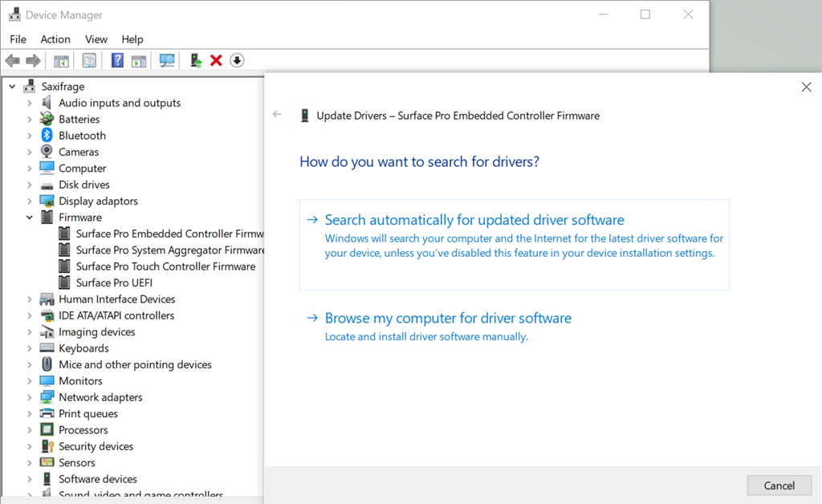
Task: Click the Update driver toolbar icon
Action: tap(196, 61)
